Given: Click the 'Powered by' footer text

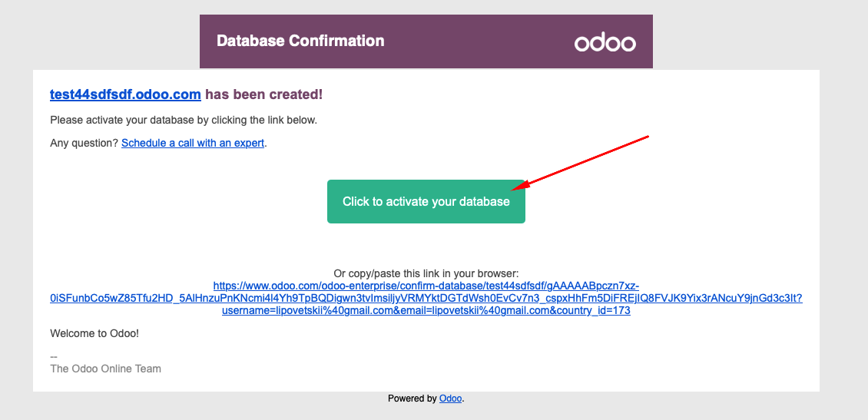Looking at the screenshot, I should pyautogui.click(x=412, y=399).
